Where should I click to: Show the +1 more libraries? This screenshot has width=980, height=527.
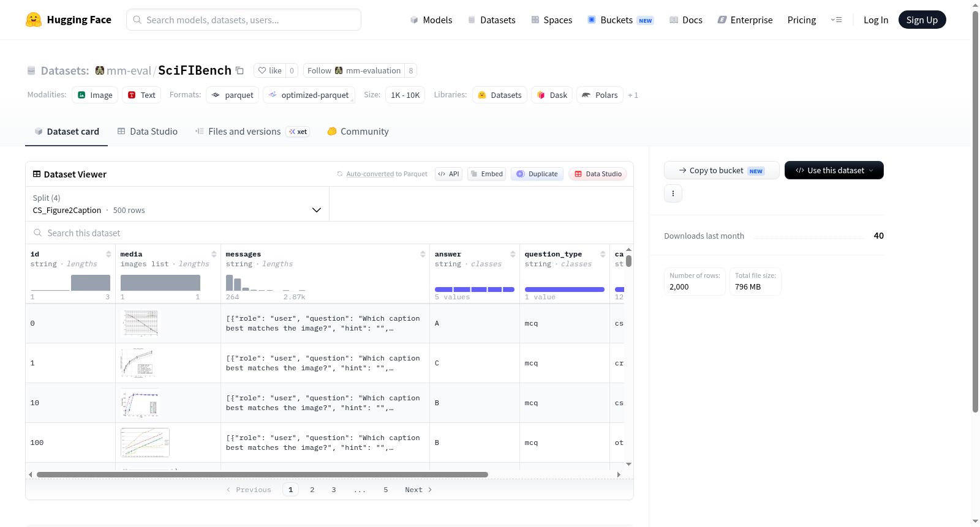tap(633, 95)
